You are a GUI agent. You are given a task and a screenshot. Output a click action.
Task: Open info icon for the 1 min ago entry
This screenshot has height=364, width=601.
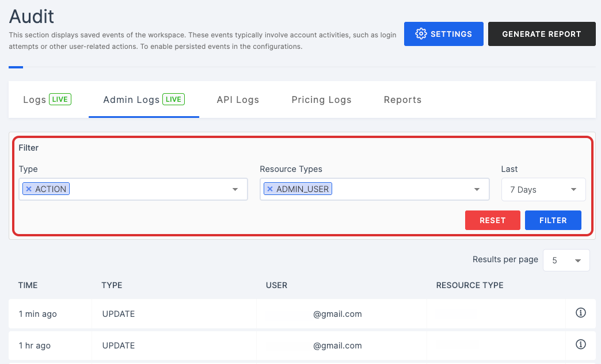pyautogui.click(x=580, y=313)
